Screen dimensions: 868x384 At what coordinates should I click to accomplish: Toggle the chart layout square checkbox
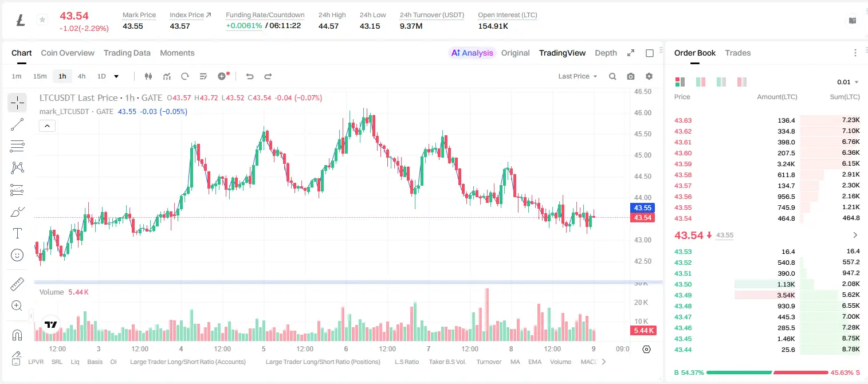coord(650,53)
